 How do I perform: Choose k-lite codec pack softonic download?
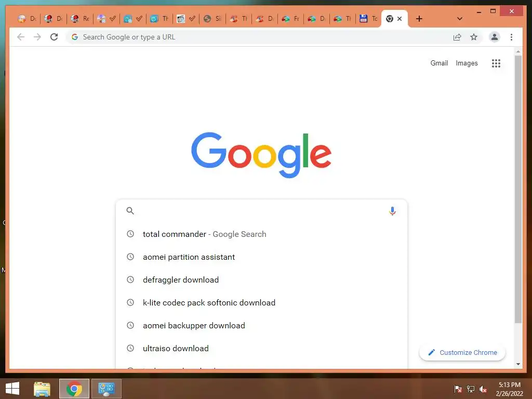261,303
